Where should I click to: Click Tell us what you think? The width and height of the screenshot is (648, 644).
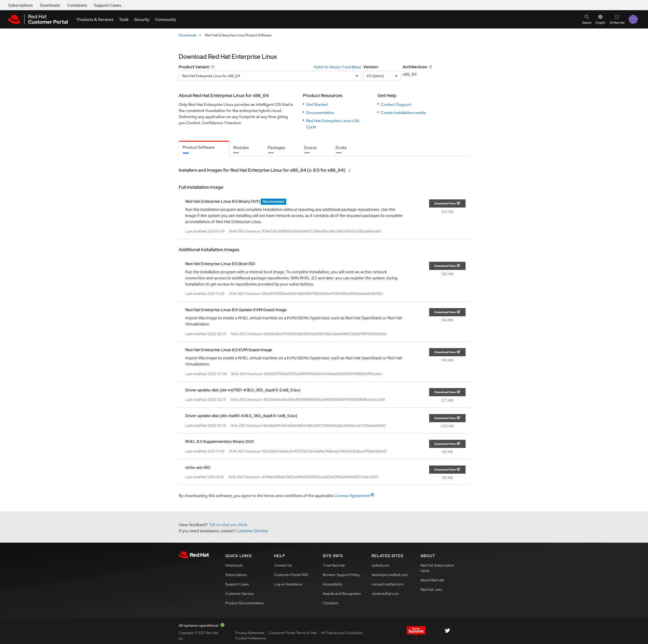228,525
